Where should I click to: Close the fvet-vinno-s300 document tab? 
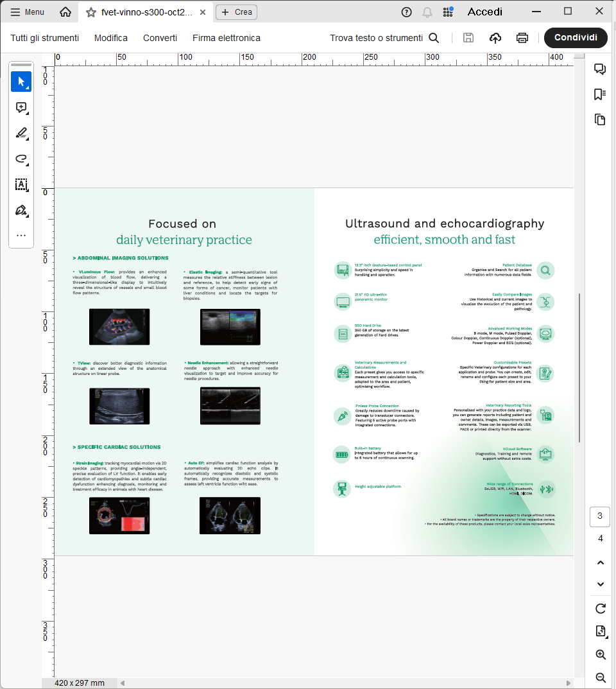pyautogui.click(x=202, y=12)
